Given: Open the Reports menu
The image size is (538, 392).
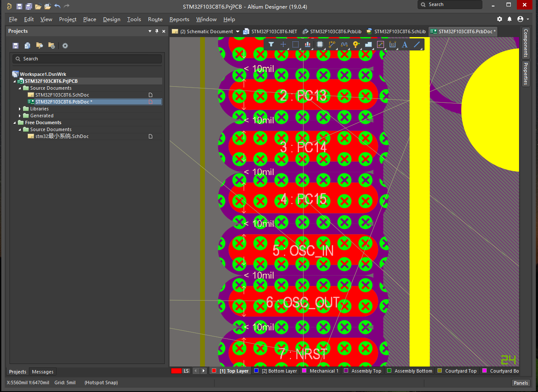Looking at the screenshot, I should tap(179, 19).
